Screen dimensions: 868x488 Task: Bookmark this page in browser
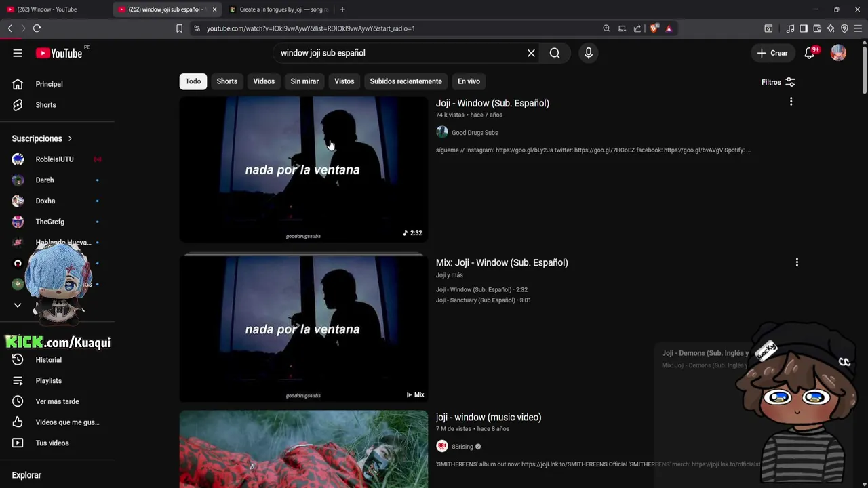pos(179,28)
